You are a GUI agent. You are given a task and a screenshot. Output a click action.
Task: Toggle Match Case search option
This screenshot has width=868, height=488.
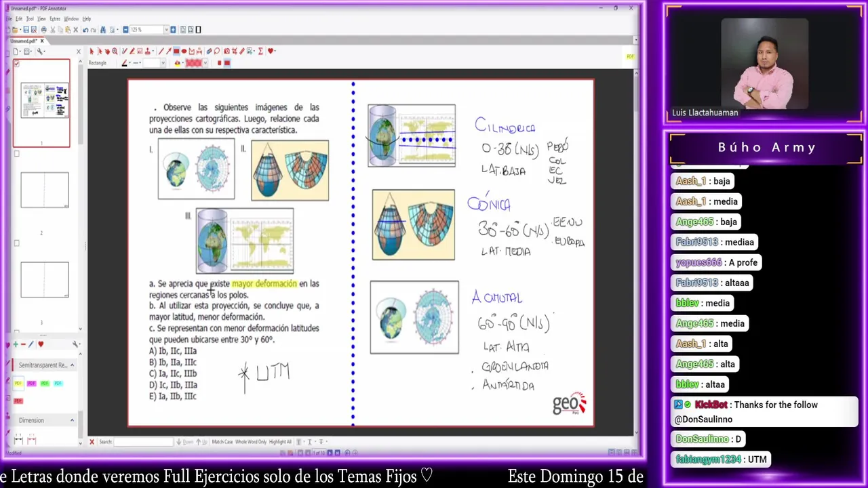point(222,442)
